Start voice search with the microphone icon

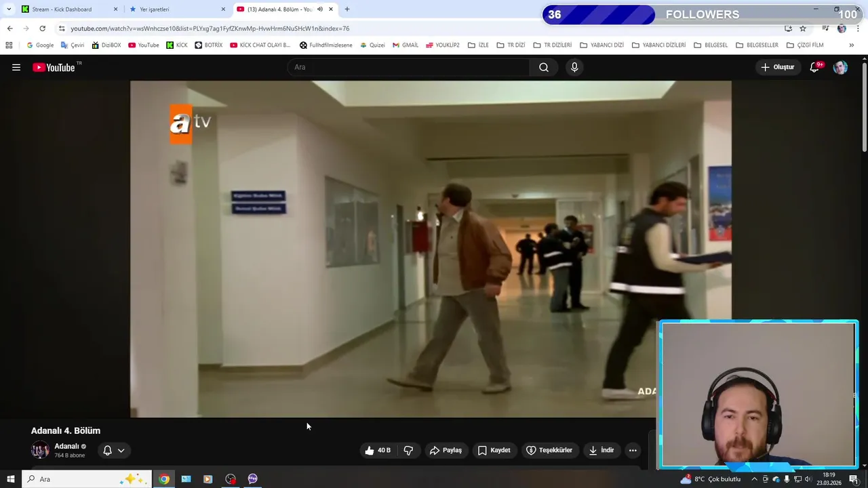click(574, 67)
